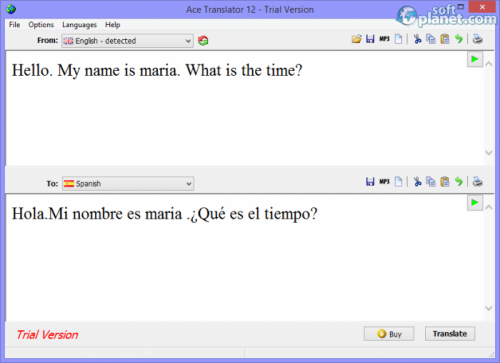Create new blank page in source toolbar
The image size is (500, 363).
[398, 39]
